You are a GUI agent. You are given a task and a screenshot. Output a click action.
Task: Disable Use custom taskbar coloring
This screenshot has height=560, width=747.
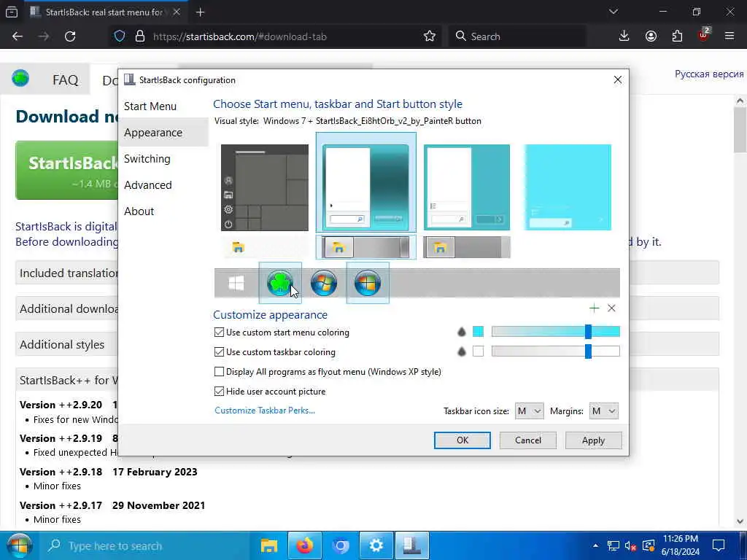219,352
